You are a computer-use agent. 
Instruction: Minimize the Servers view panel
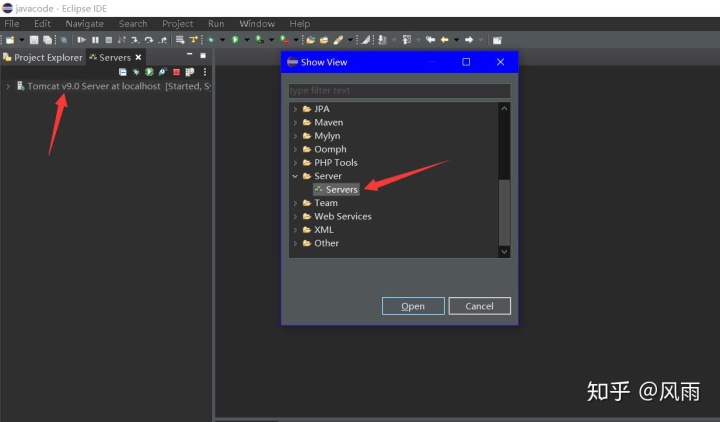point(190,54)
